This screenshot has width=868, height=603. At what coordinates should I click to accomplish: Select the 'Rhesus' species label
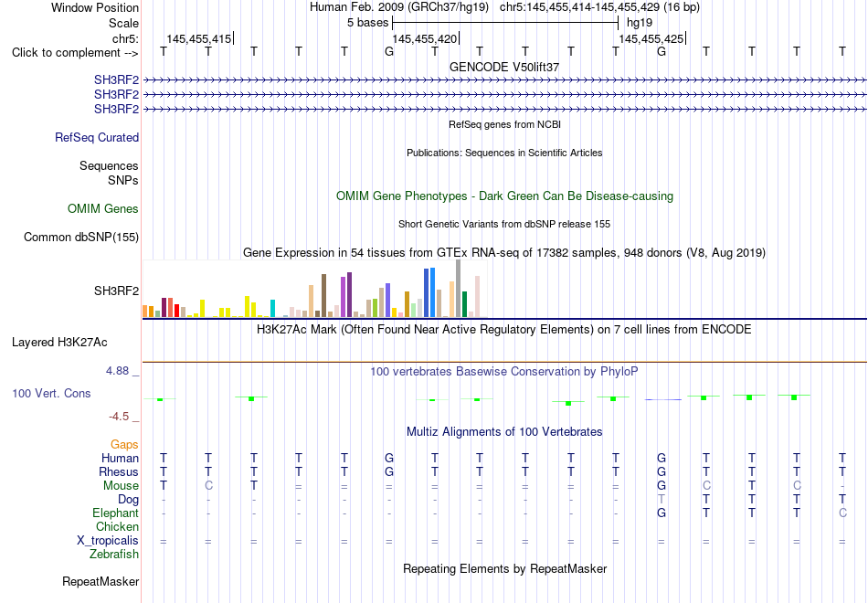[x=119, y=471]
